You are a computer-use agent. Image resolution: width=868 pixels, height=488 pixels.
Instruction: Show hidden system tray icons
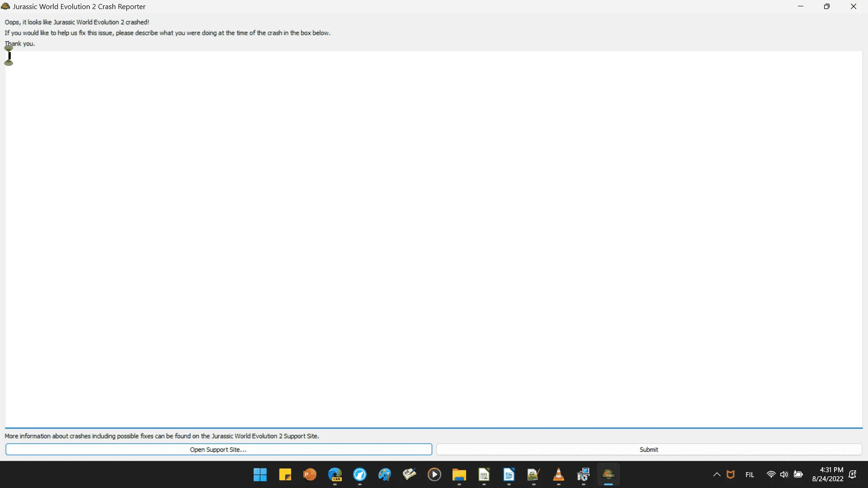click(x=717, y=474)
